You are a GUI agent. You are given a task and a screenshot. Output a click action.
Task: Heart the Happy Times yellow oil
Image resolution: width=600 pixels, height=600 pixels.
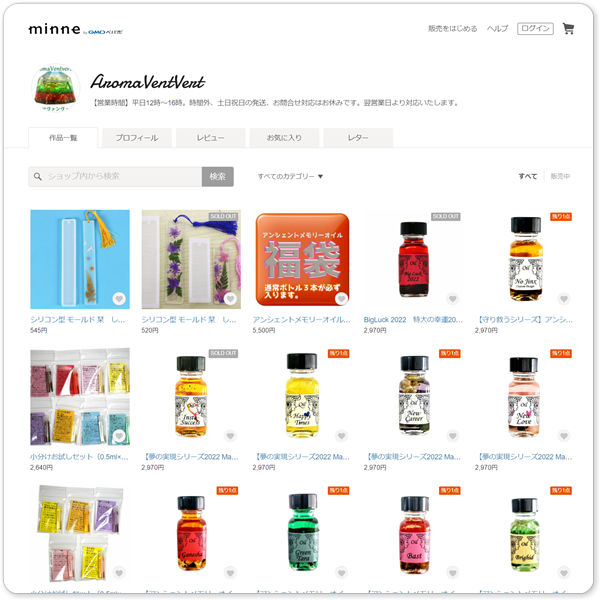[341, 435]
